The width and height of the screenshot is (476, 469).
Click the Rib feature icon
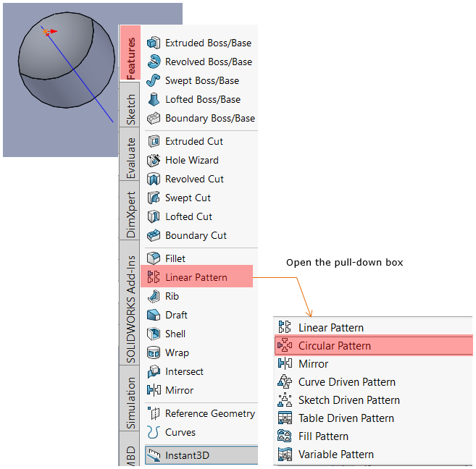pos(154,296)
